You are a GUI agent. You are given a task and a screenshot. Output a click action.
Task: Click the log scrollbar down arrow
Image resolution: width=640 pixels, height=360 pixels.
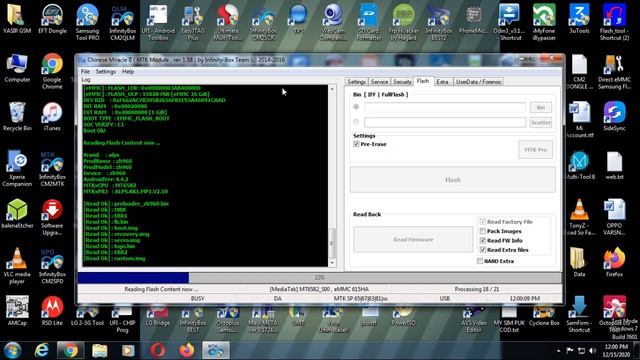coord(332,263)
